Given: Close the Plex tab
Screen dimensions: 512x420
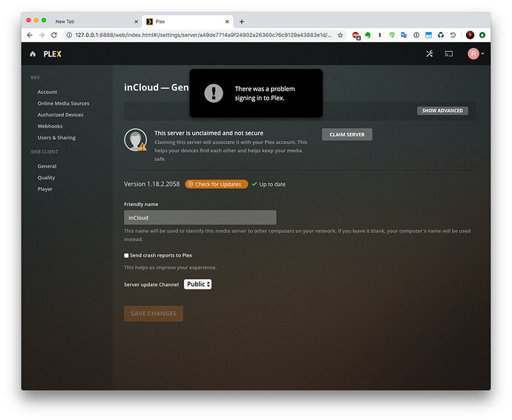Looking at the screenshot, I should pos(227,22).
